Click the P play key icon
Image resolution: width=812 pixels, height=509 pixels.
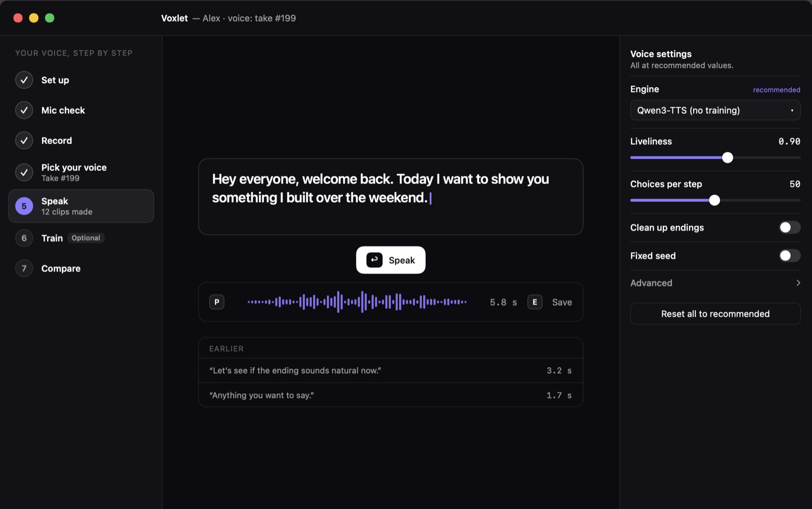coord(217,302)
